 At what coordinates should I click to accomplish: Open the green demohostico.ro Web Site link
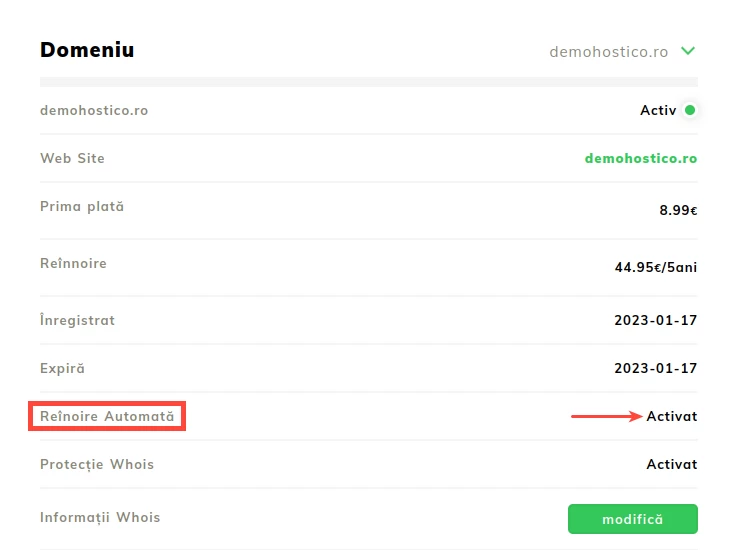pos(640,158)
